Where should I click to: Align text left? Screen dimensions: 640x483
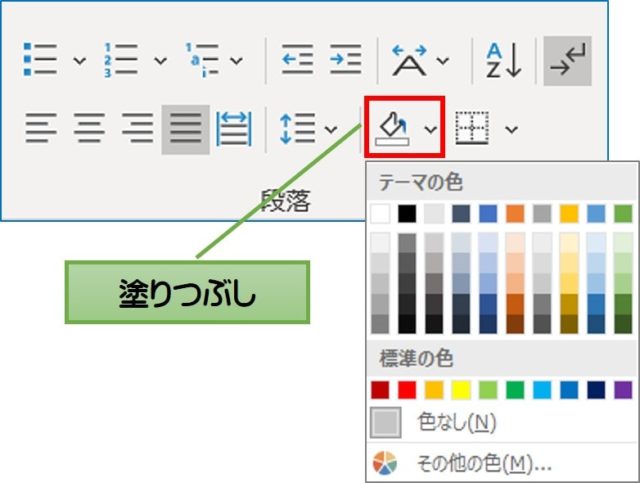point(41,128)
